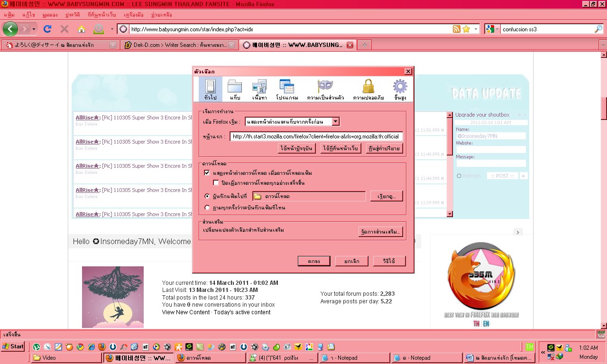Launch uTorrent from quick launch bar
Image resolution: width=607 pixels, height=364 pixels.
[x=36, y=346]
